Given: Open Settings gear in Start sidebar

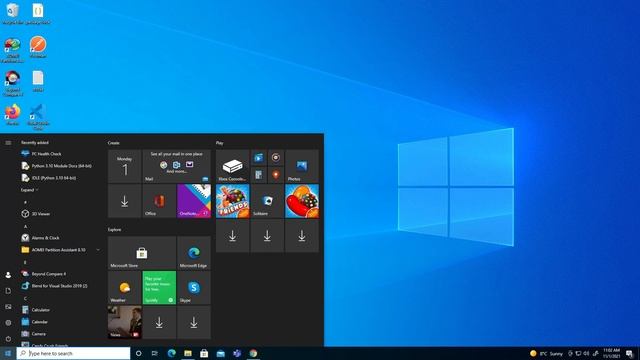Looking at the screenshot, I should click(x=8, y=322).
